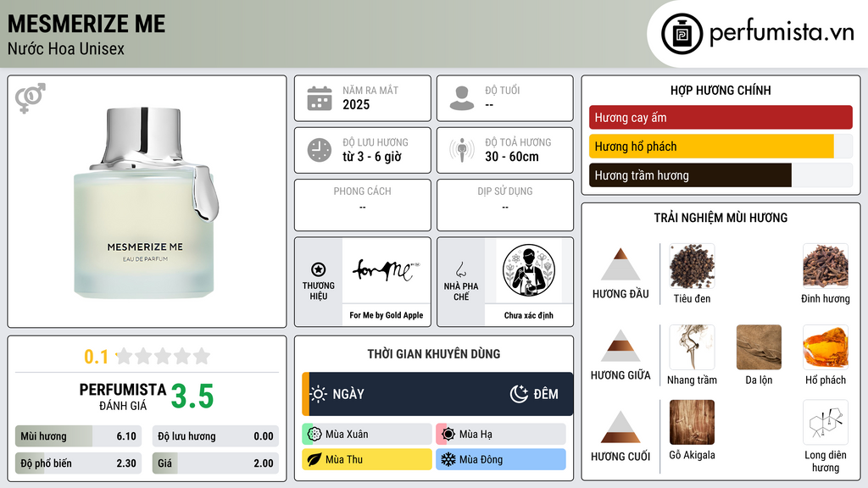Select the Mùa Xuân season chip
Viewport: 868px width, 488px height.
(366, 435)
